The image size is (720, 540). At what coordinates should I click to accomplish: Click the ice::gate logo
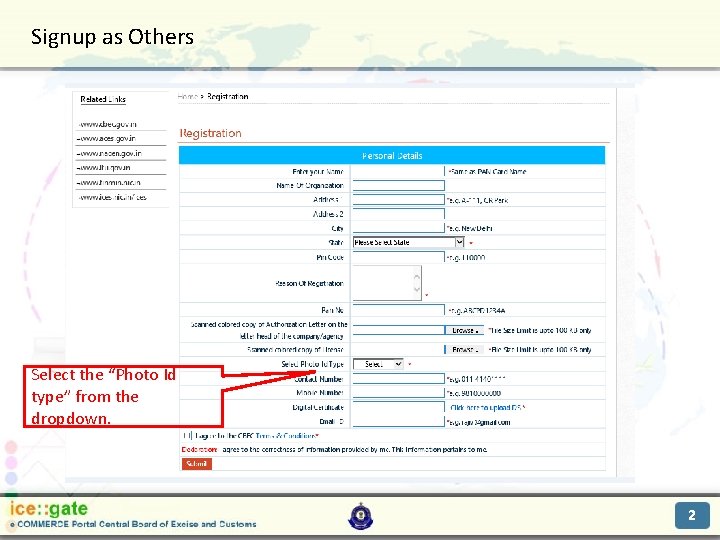tap(49, 508)
